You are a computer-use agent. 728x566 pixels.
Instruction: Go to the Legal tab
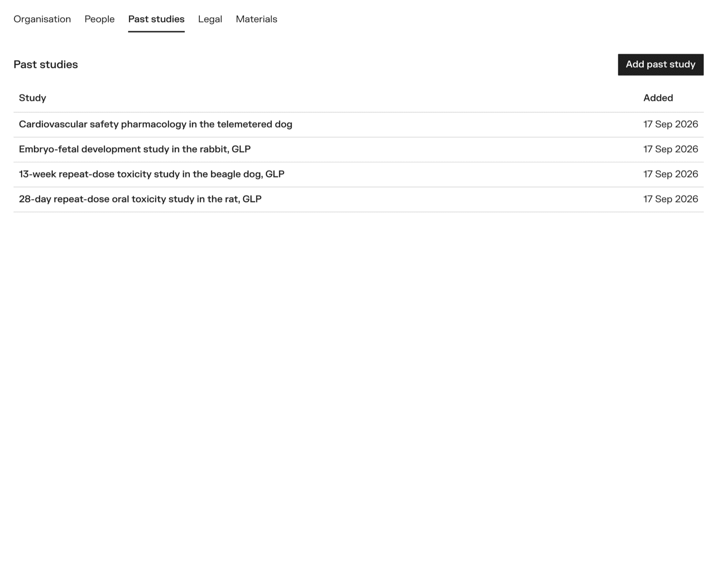[210, 19]
